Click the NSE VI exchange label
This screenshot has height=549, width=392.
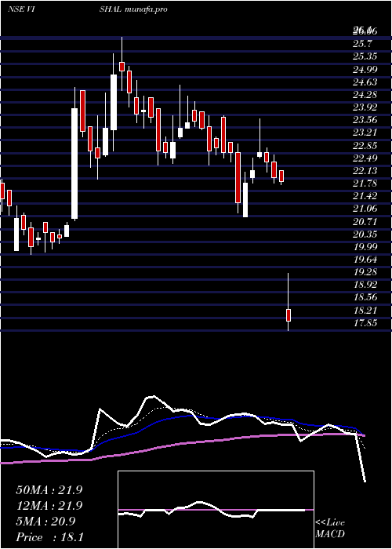click(x=21, y=9)
